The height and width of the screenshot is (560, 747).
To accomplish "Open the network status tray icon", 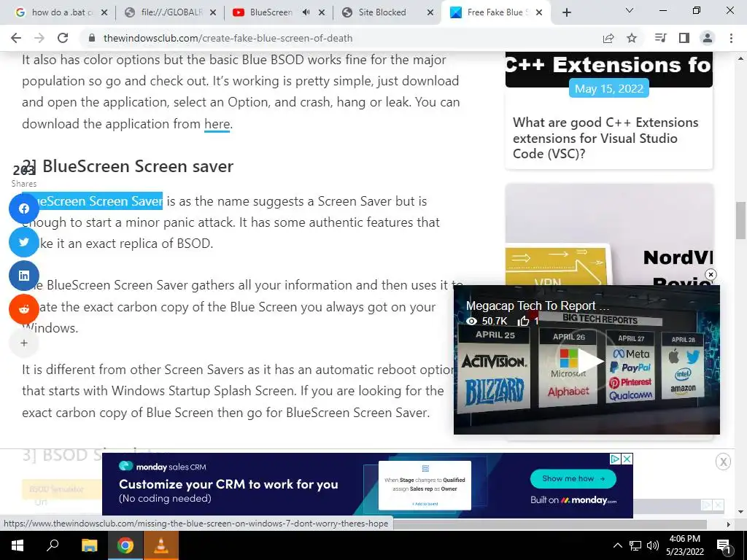I will click(x=635, y=545).
